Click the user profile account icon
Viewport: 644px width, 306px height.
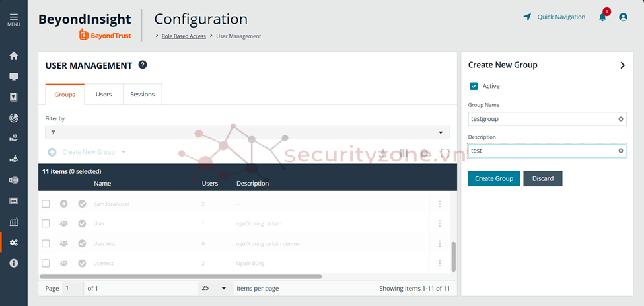click(623, 17)
